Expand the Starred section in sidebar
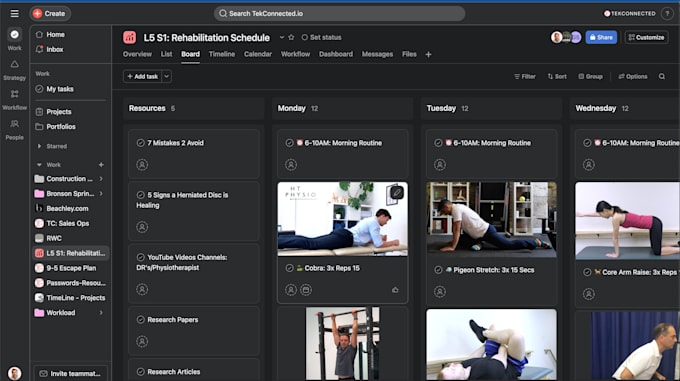 39,146
